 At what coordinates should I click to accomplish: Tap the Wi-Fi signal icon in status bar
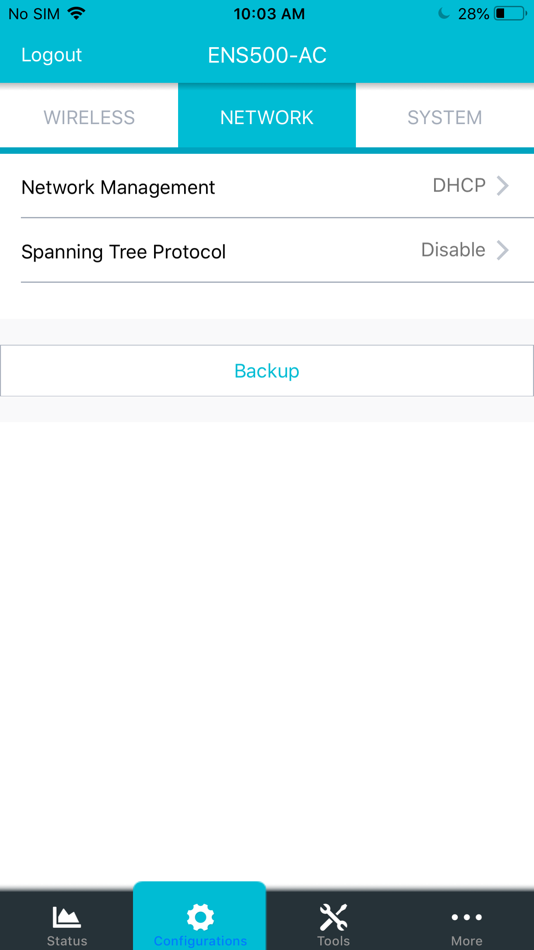pos(76,13)
